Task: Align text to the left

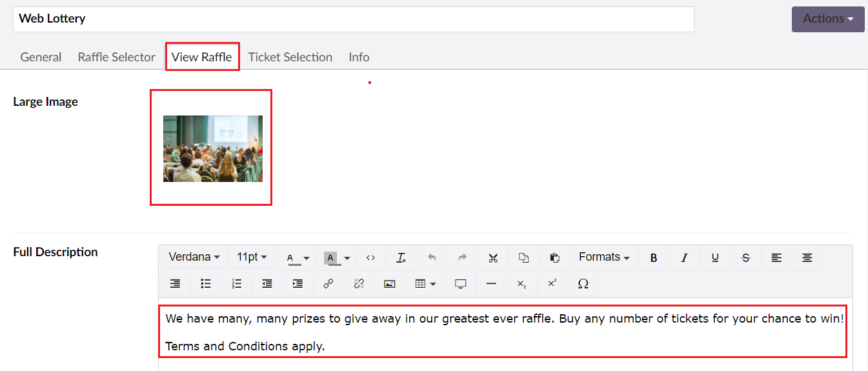Action: (776, 257)
